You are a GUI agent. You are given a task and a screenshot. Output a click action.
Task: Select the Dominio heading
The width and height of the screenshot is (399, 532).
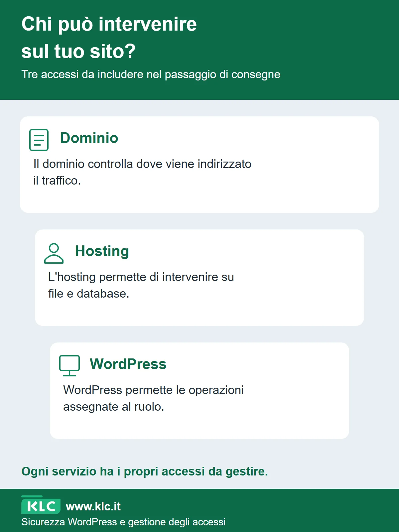[x=89, y=138]
